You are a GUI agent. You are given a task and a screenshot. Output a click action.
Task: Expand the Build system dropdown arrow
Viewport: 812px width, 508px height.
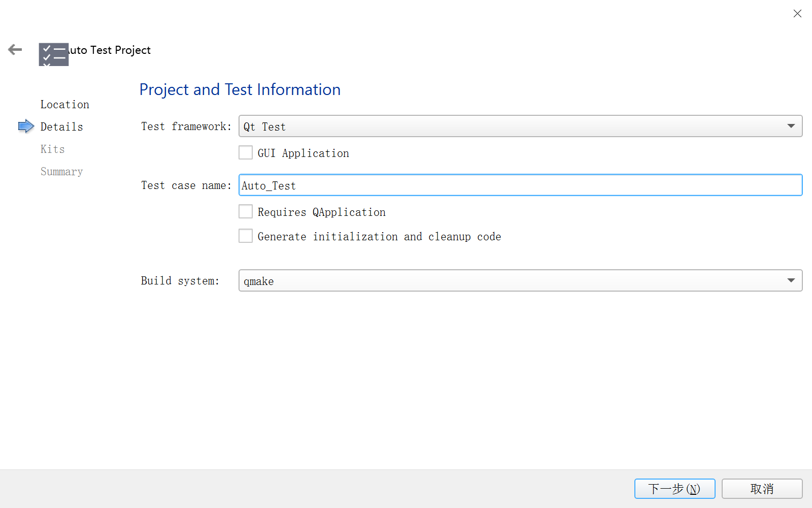tap(791, 280)
